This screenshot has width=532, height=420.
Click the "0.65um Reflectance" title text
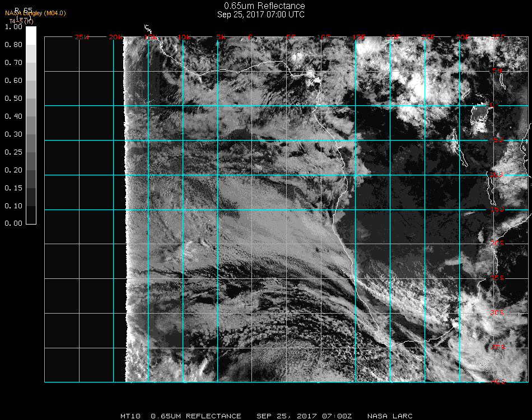pyautogui.click(x=264, y=6)
